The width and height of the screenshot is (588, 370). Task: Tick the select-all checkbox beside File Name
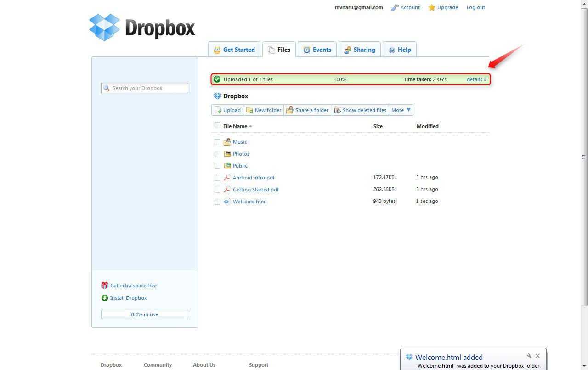point(217,125)
